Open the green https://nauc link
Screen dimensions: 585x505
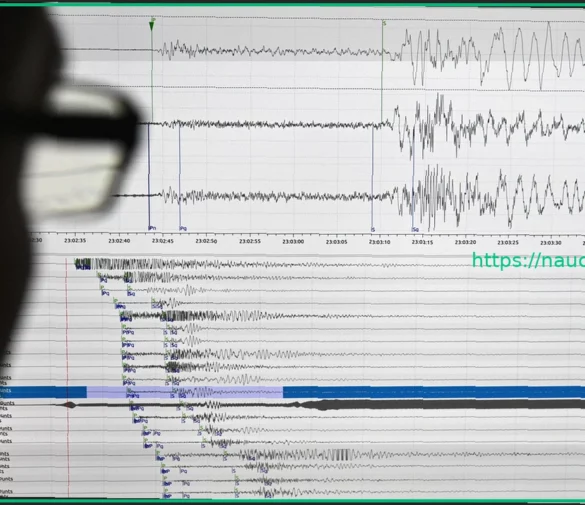[x=528, y=260]
